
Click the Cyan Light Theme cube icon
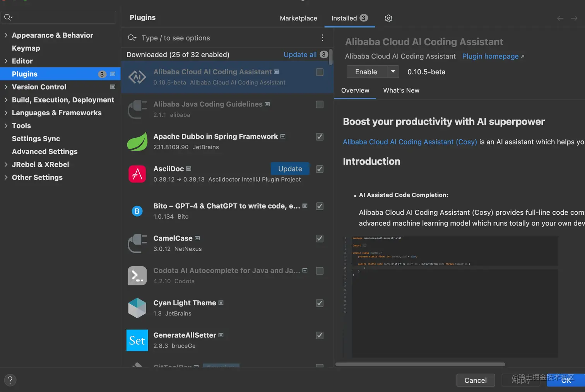pos(137,308)
